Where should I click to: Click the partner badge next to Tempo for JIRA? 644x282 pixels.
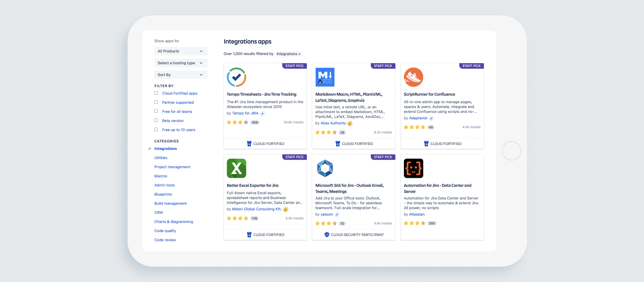pos(262,113)
